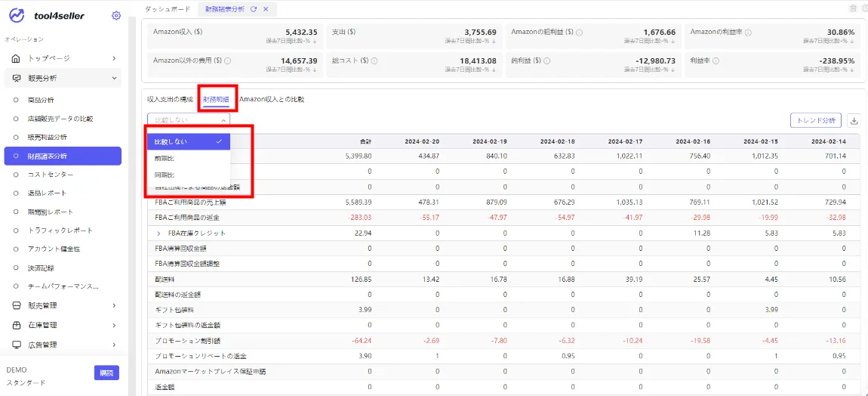This screenshot has height=396, width=868.
Task: Download the table with the download icon
Action: pos(854,120)
